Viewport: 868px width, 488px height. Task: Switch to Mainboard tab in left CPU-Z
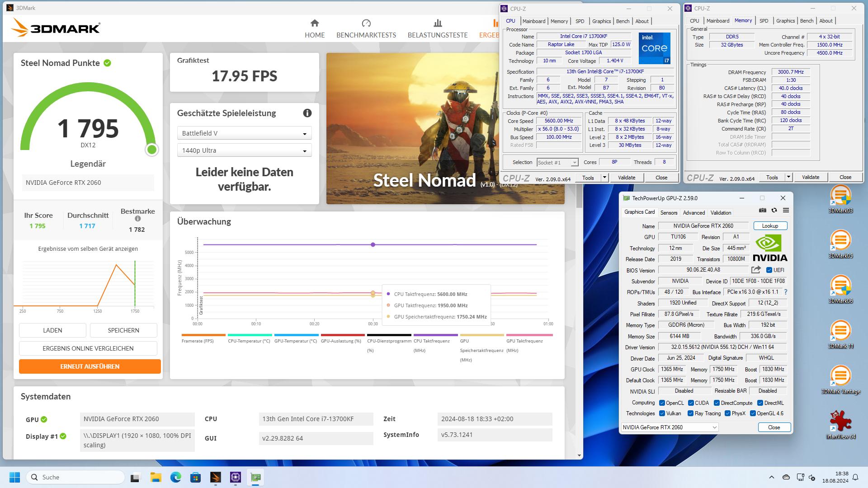pos(534,21)
